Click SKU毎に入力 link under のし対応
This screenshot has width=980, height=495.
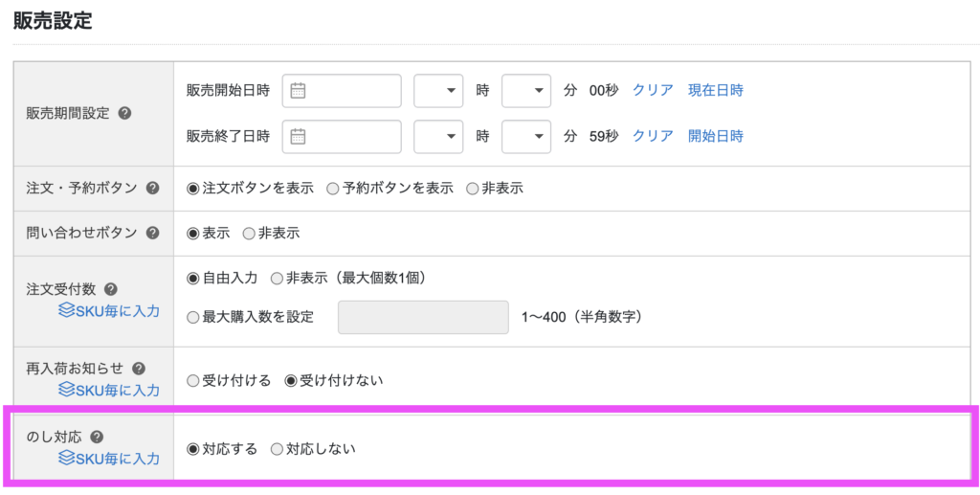[x=118, y=459]
